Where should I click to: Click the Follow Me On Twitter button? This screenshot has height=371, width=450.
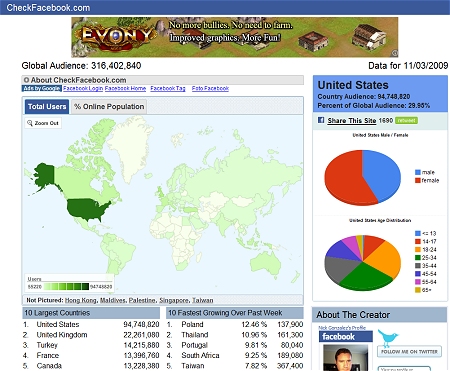(x=409, y=352)
